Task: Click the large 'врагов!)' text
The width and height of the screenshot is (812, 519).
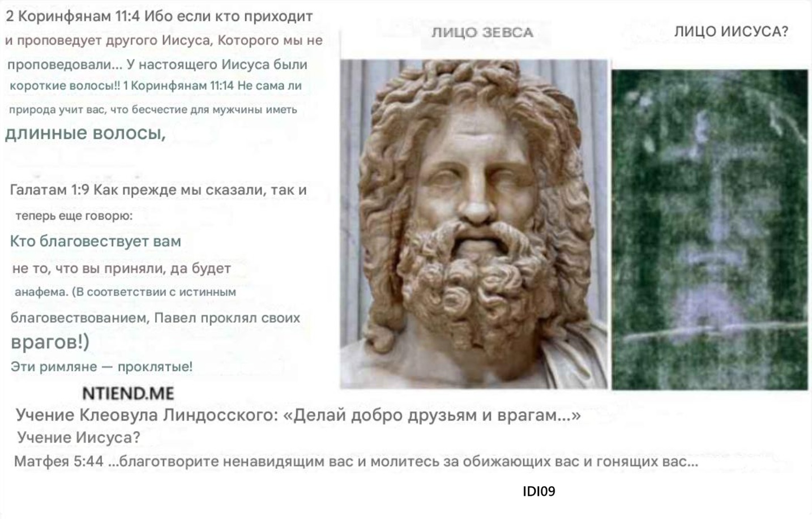Action: (50, 342)
